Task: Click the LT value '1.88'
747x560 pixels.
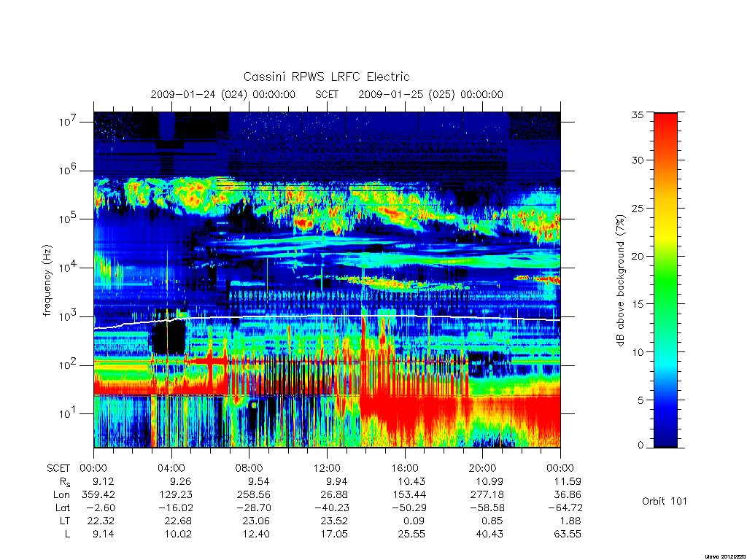Action: pos(570,521)
